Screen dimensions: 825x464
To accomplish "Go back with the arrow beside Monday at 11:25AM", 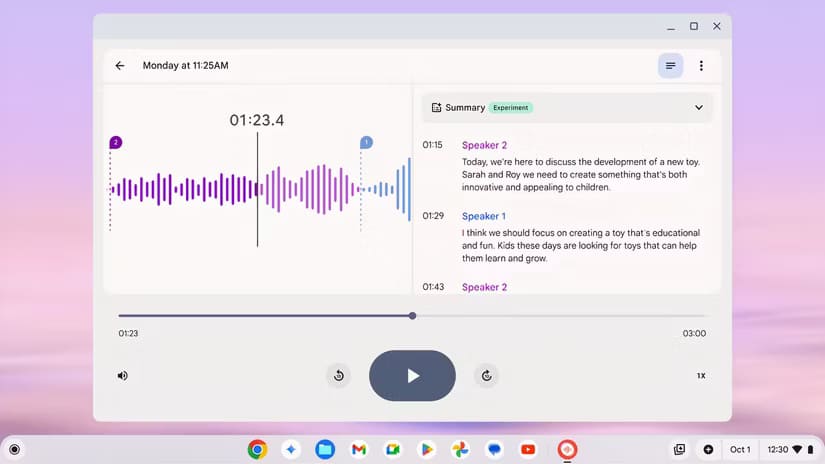I will click(x=120, y=66).
